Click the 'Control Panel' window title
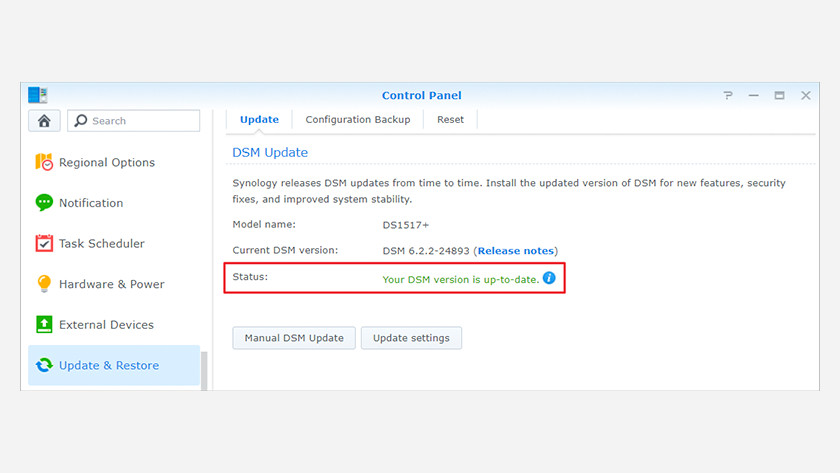 (x=422, y=95)
